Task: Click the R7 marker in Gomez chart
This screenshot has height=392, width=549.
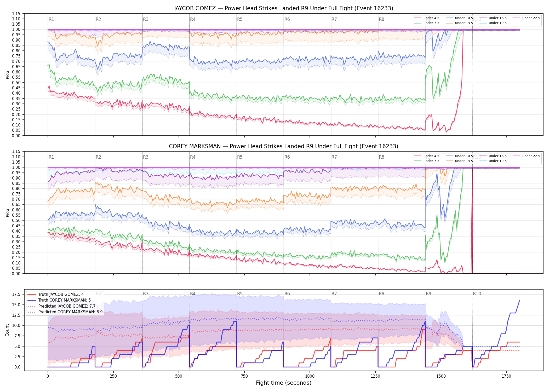Action: 334,19
